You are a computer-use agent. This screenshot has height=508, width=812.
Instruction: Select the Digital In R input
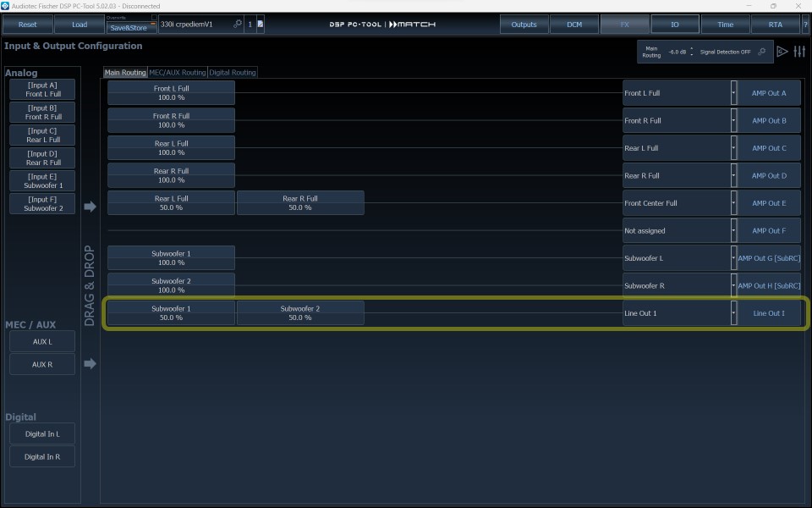click(x=42, y=456)
